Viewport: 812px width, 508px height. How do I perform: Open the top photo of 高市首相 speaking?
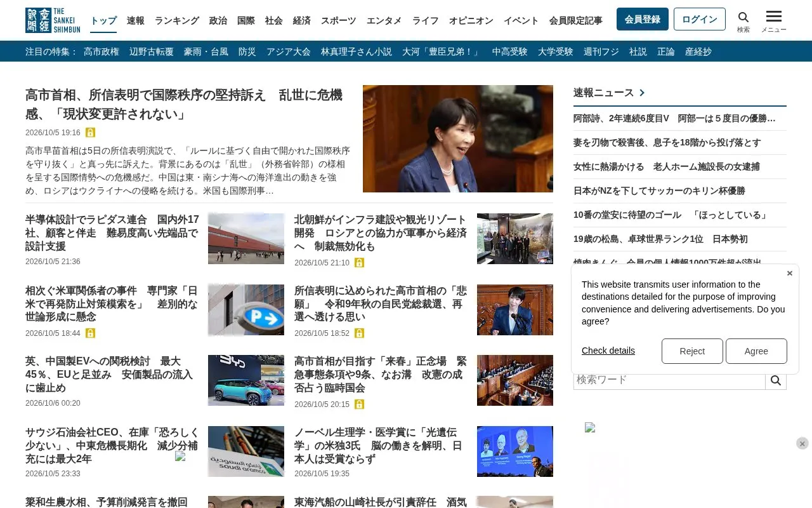click(x=458, y=138)
